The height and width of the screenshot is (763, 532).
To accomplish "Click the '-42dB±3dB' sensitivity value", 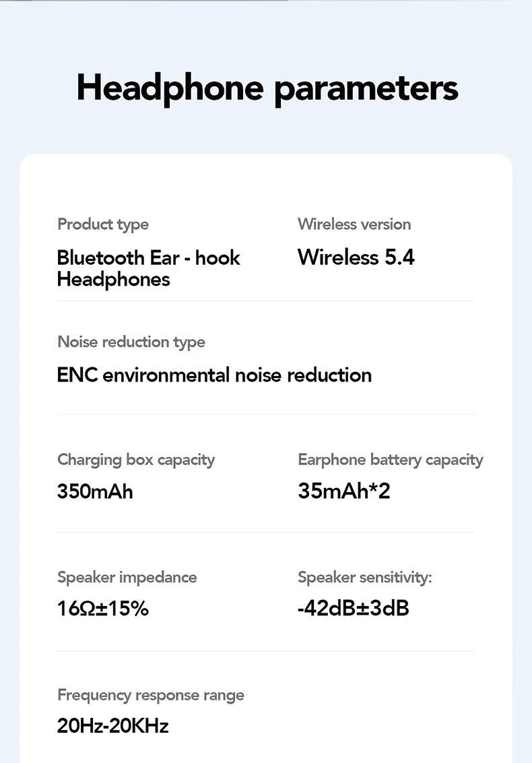I will 354,609.
